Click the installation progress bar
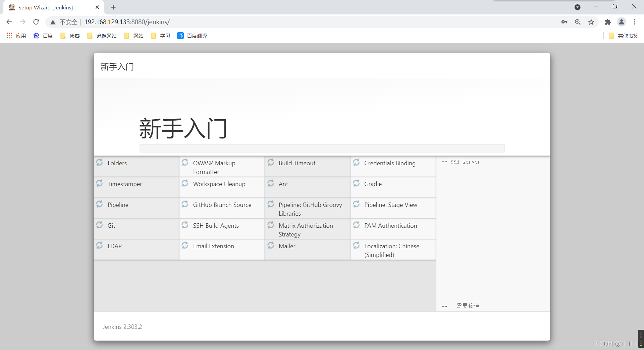The image size is (644, 350). tap(322, 148)
